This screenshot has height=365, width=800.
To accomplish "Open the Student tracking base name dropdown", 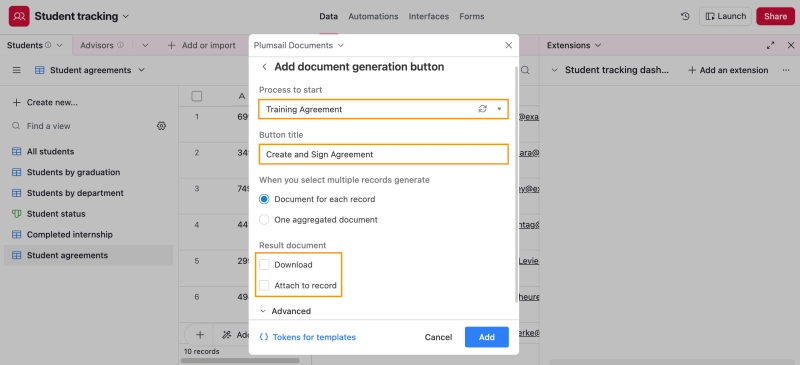I will coord(82,16).
